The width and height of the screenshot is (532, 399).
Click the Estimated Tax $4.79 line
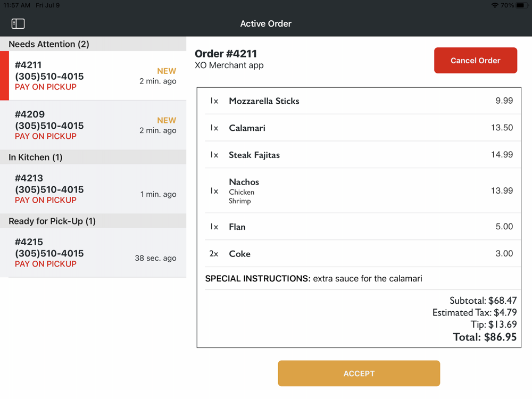(475, 312)
